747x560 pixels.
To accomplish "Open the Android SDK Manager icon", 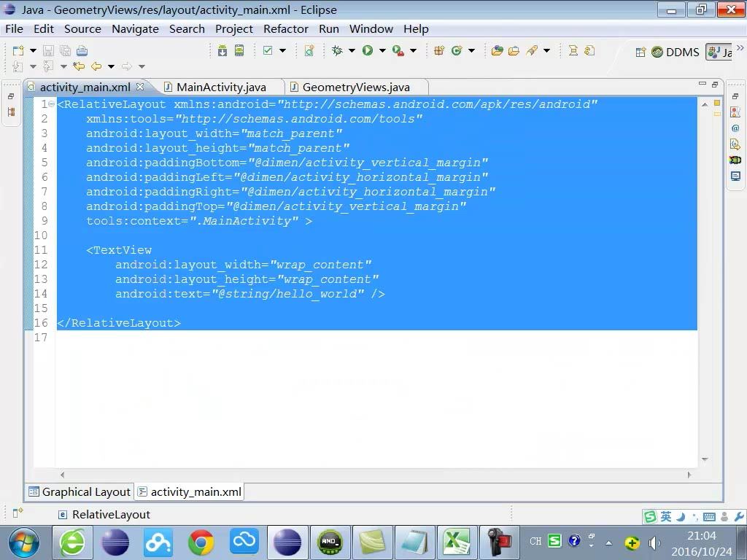I will coord(222,50).
